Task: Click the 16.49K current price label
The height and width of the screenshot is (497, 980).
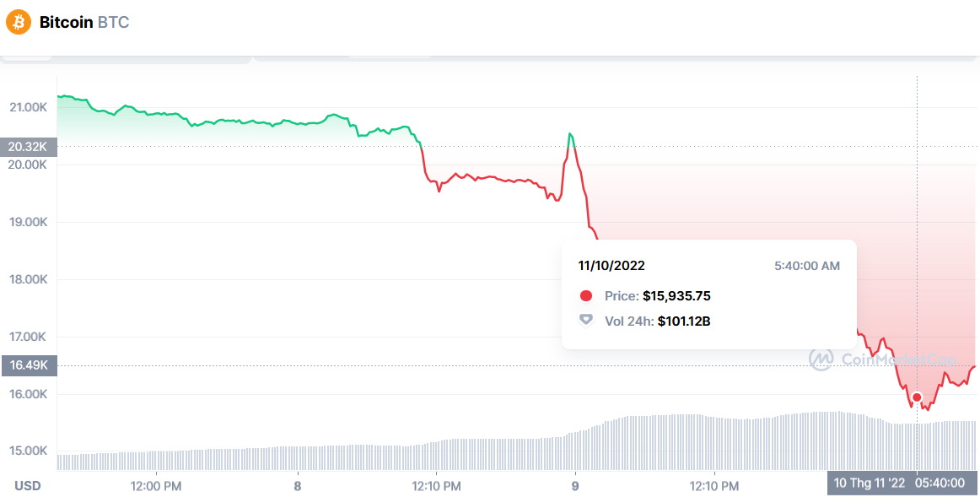Action: pos(29,366)
